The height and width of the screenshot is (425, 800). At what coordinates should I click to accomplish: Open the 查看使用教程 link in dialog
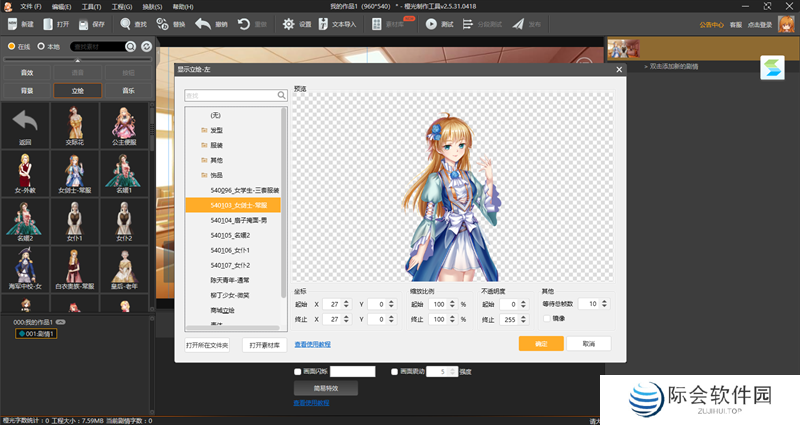[313, 344]
